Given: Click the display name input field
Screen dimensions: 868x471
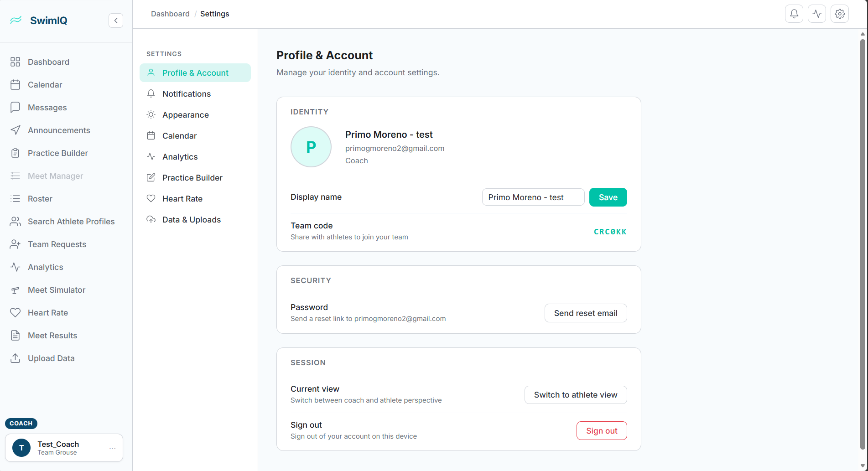Looking at the screenshot, I should [533, 197].
